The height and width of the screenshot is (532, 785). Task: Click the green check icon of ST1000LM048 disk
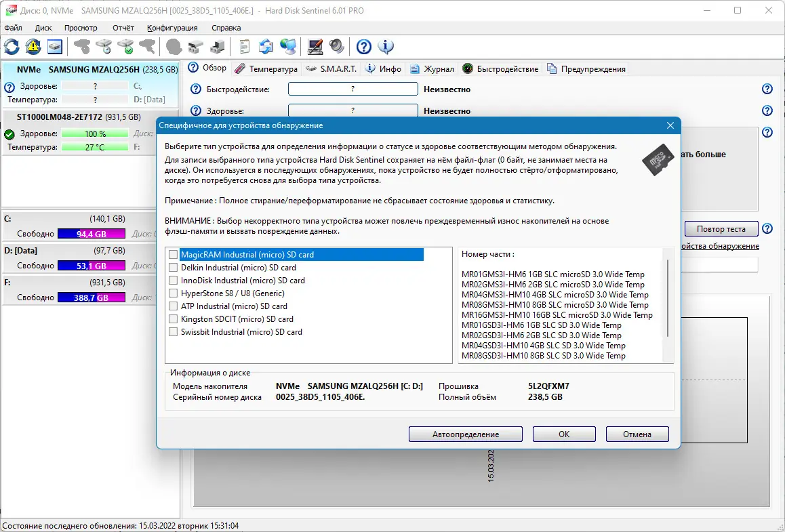[9, 134]
